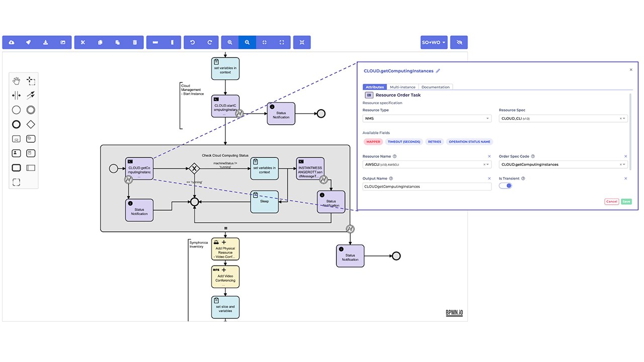Click the undo toolbar icon
The width and height of the screenshot is (644, 362).
[192, 42]
